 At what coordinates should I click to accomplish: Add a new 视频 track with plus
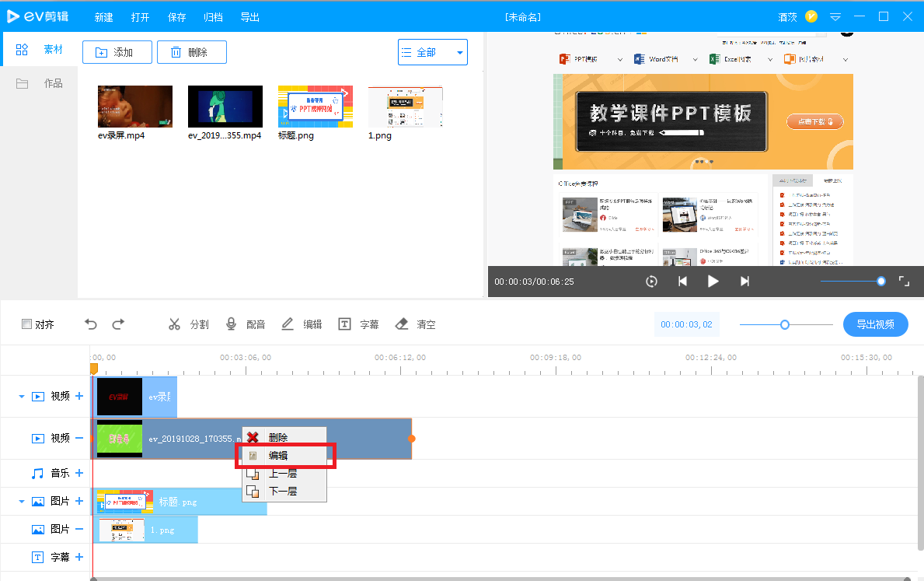click(x=78, y=396)
